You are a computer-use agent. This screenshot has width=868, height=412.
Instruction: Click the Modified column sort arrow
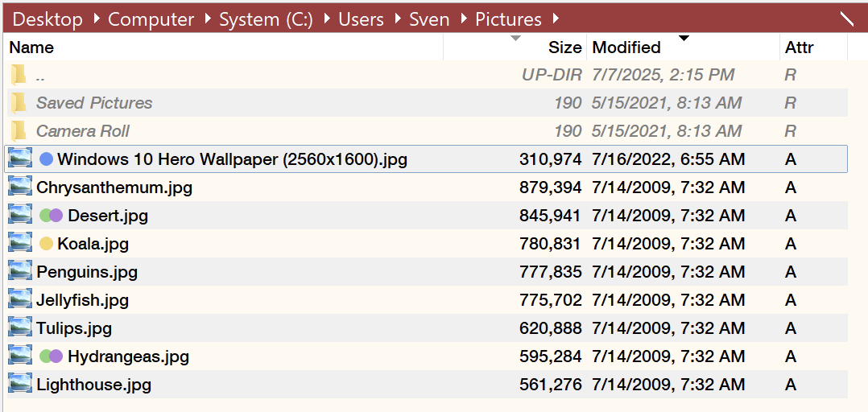point(684,38)
